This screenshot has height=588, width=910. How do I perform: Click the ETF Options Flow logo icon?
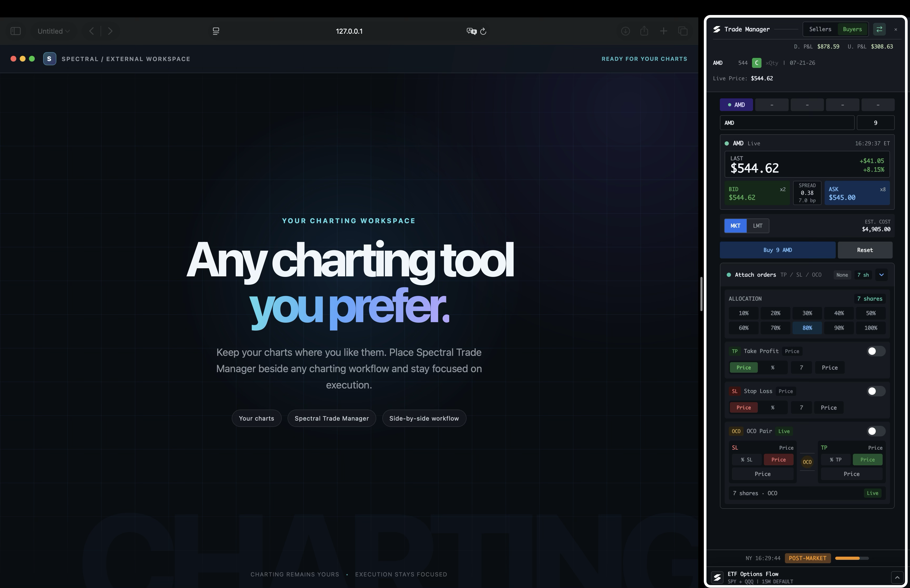(717, 577)
